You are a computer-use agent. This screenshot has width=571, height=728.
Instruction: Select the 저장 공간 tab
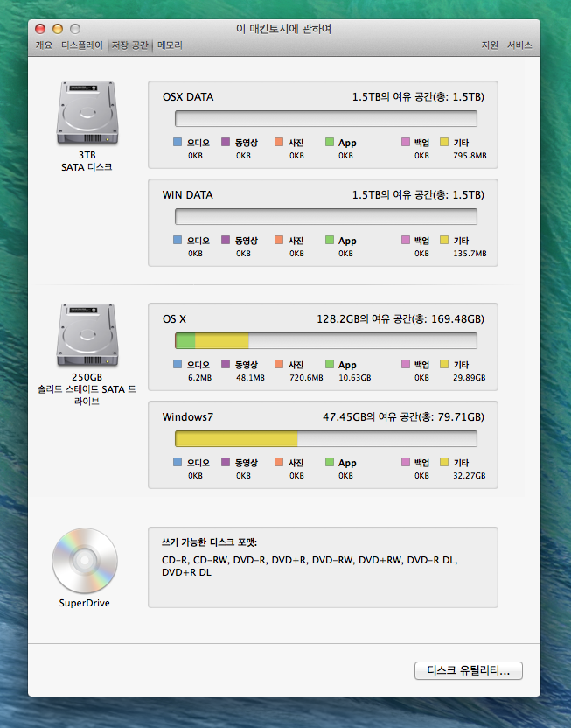[129, 45]
